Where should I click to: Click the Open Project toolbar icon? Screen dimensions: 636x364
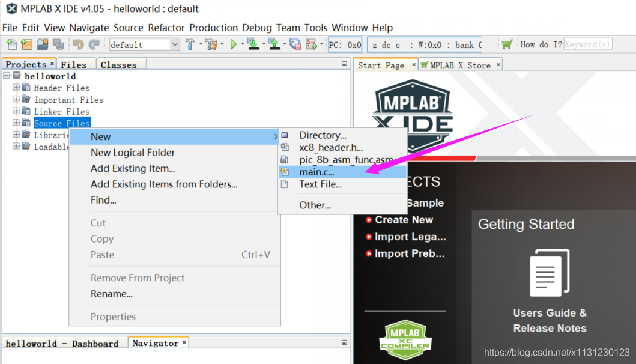42,44
